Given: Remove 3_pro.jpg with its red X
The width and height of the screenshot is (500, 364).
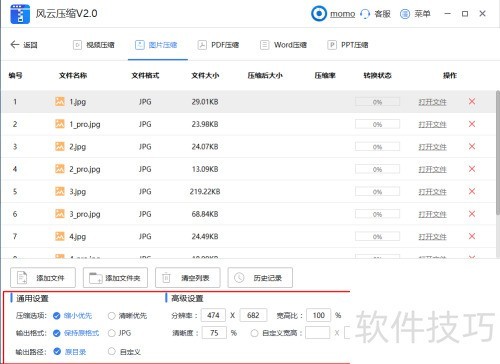Looking at the screenshot, I should (472, 214).
